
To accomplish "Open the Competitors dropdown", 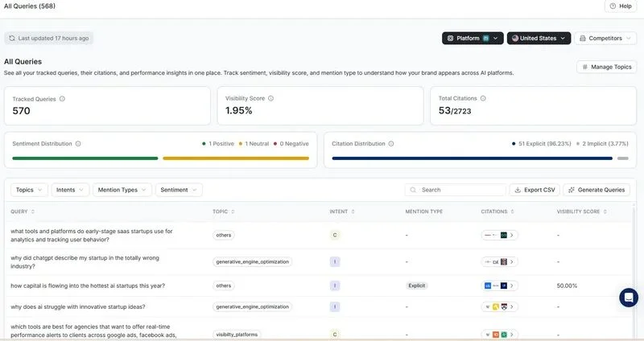I will (x=605, y=38).
